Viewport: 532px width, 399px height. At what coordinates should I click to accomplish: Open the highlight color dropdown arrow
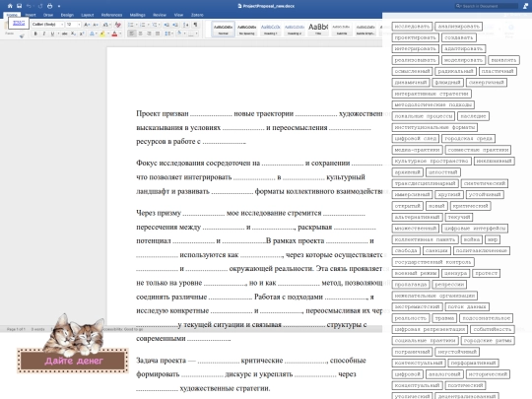(108, 33)
